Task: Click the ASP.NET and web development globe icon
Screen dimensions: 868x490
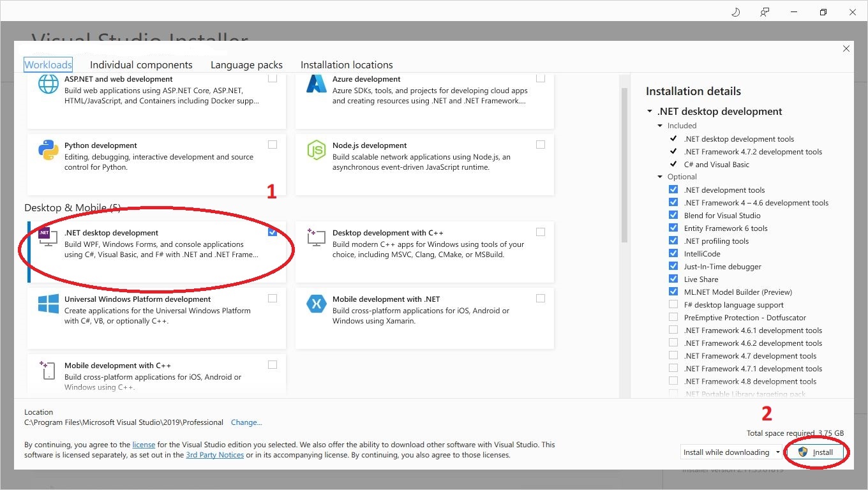Action: 47,84
